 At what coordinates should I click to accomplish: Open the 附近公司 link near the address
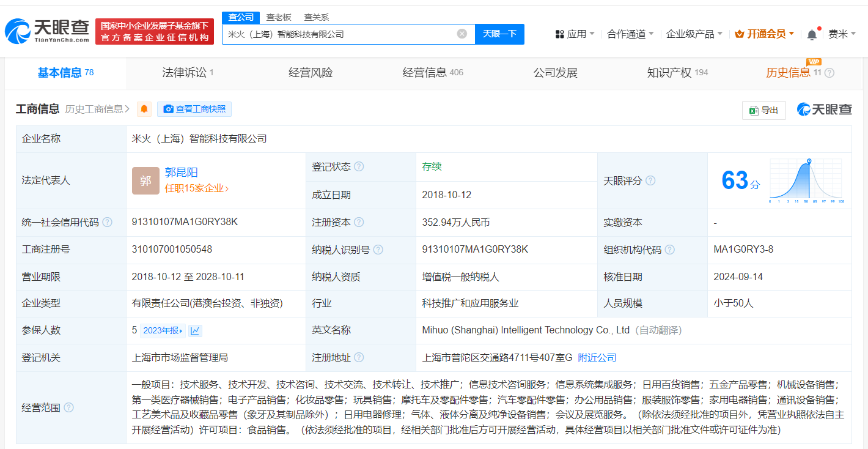[x=597, y=357]
